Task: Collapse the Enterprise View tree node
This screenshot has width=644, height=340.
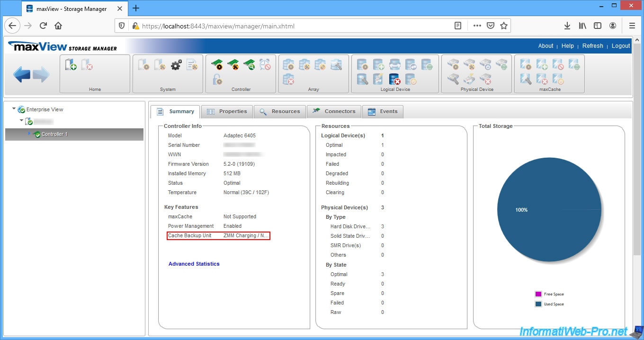Action: click(x=14, y=109)
